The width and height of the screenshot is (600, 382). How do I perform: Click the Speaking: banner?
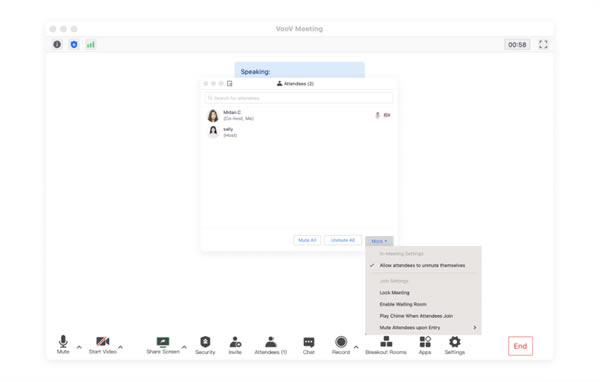300,70
